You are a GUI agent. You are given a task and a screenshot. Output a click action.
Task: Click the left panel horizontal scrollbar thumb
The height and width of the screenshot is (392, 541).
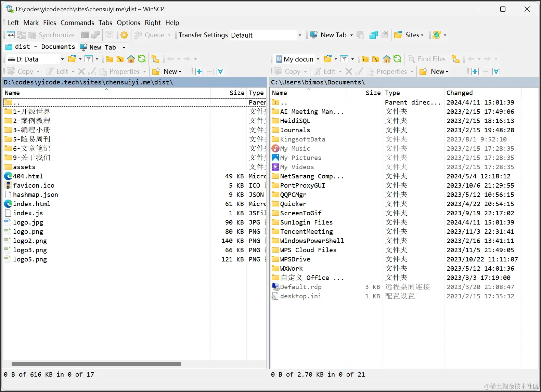click(96, 364)
